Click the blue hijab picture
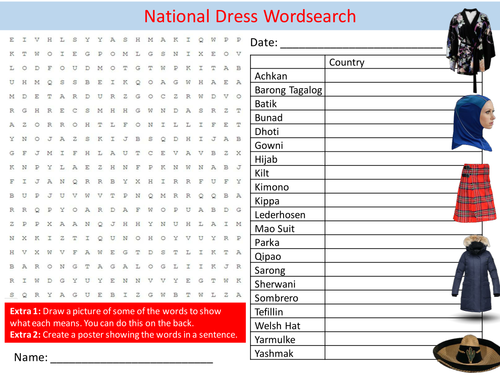500x375 pixels. (473, 123)
